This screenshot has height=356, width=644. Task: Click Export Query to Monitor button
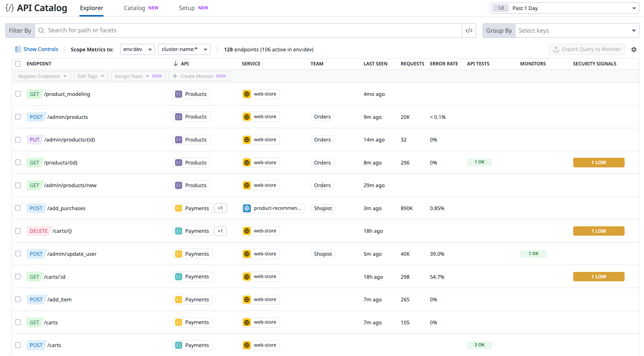587,49
